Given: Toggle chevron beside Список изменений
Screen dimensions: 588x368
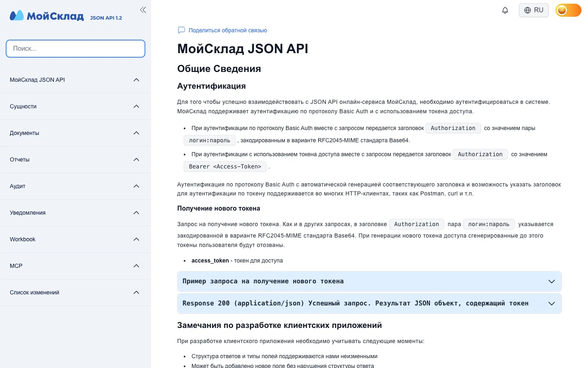Looking at the screenshot, I should click(136, 292).
